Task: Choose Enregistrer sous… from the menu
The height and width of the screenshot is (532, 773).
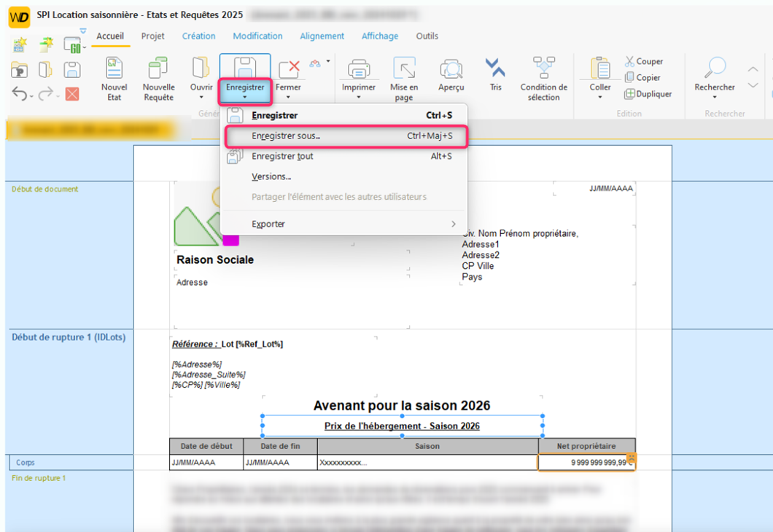Action: (x=286, y=136)
